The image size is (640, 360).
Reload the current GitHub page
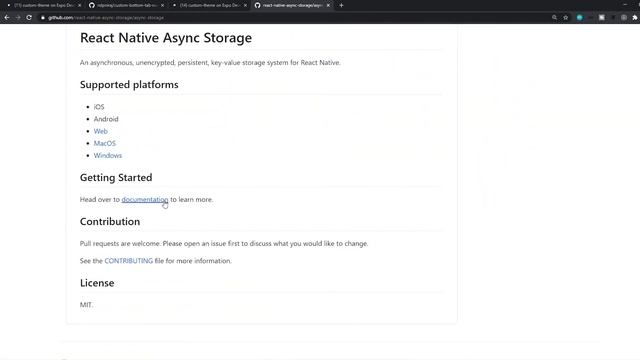coord(29,18)
